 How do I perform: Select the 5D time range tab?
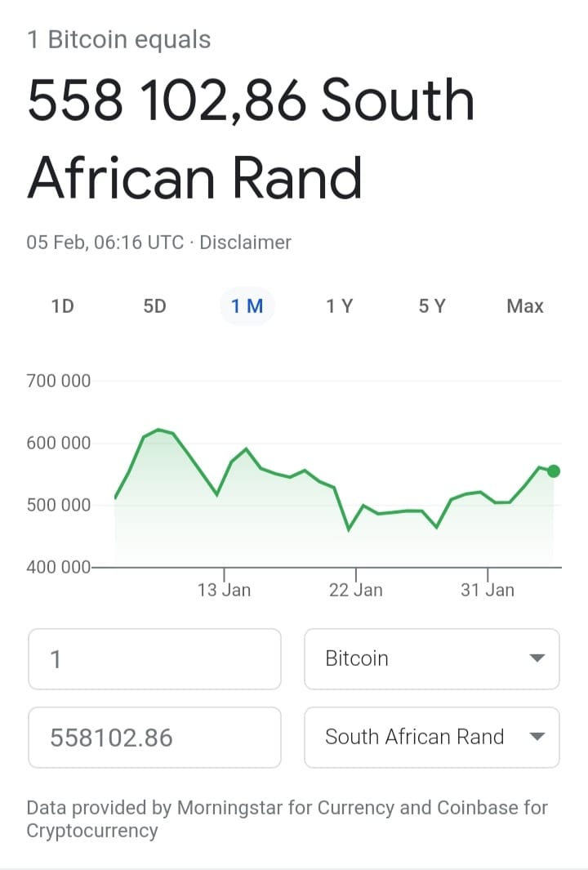[155, 306]
